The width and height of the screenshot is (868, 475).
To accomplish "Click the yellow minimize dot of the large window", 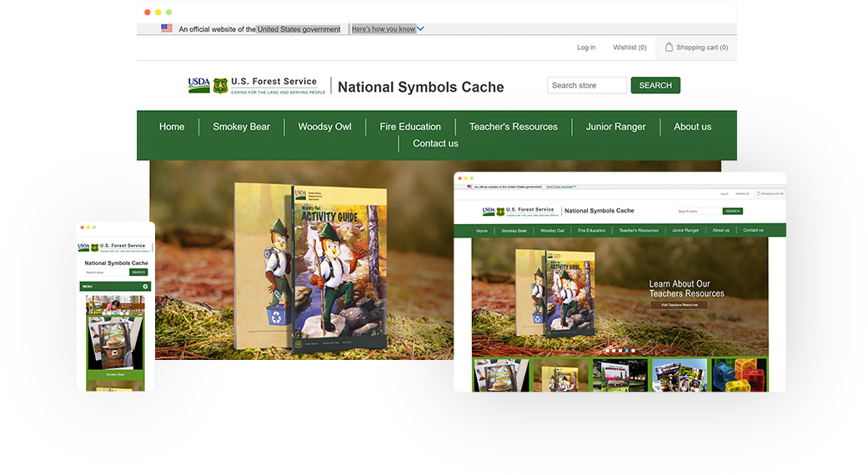I will point(158,12).
